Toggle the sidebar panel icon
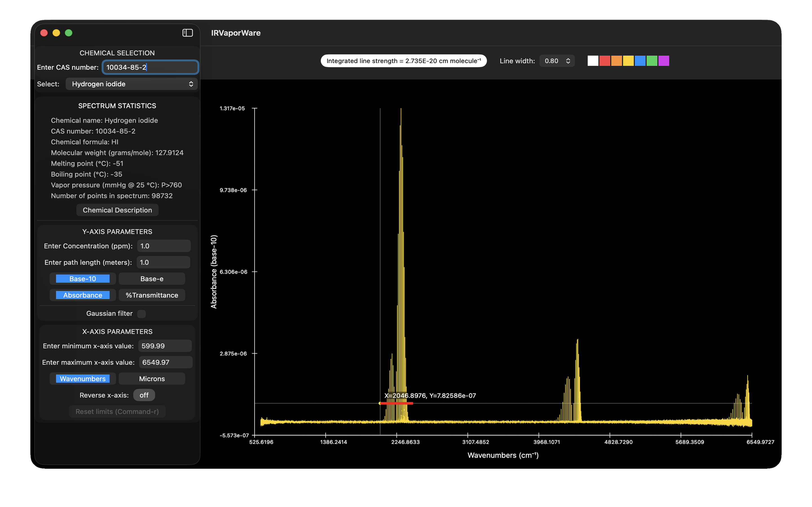This screenshot has height=507, width=812. (x=187, y=33)
